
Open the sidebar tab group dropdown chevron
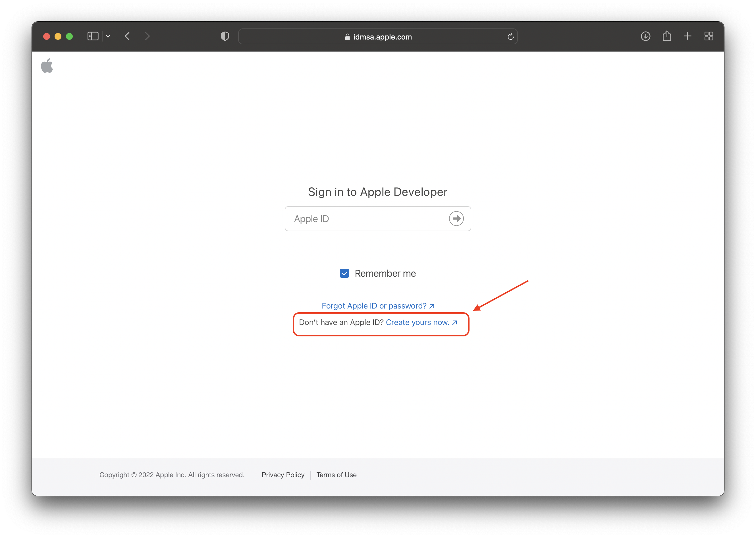108,36
